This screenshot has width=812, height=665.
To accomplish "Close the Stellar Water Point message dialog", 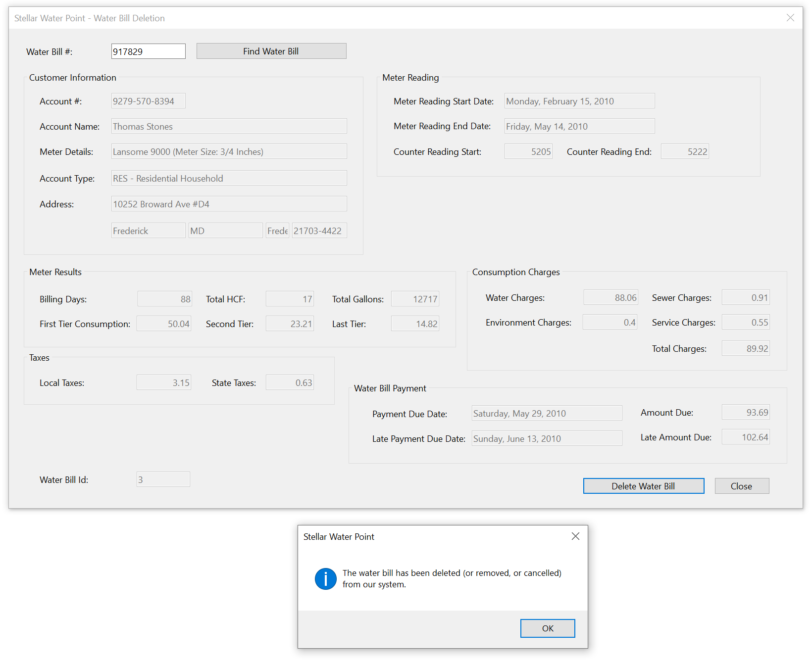I will click(x=575, y=536).
